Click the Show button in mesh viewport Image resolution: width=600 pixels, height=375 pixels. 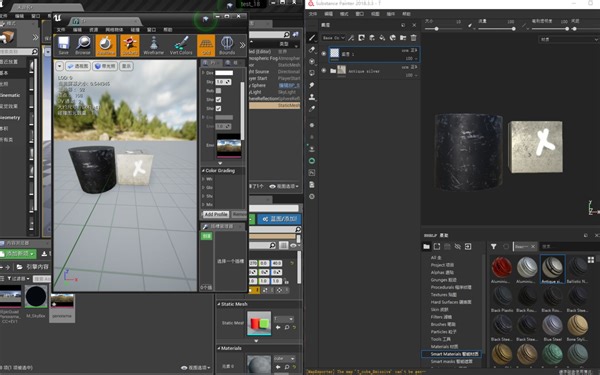[126, 66]
